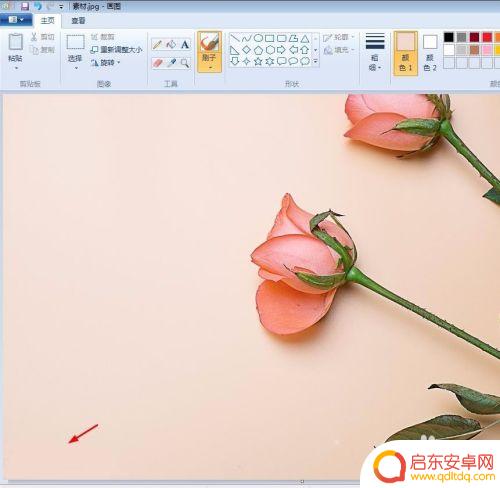500x488 pixels.
Task: Select the Text tool
Action: (x=185, y=45)
